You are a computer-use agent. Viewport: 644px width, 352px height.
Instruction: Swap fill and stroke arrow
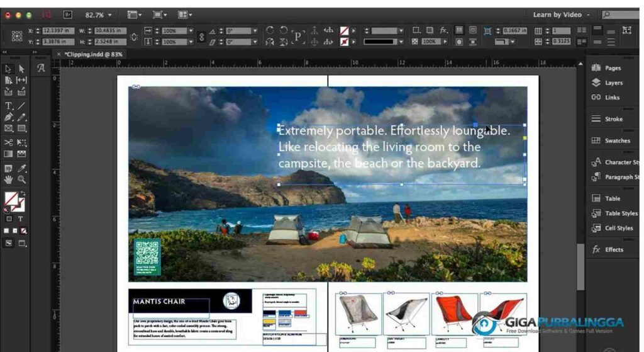point(23,193)
